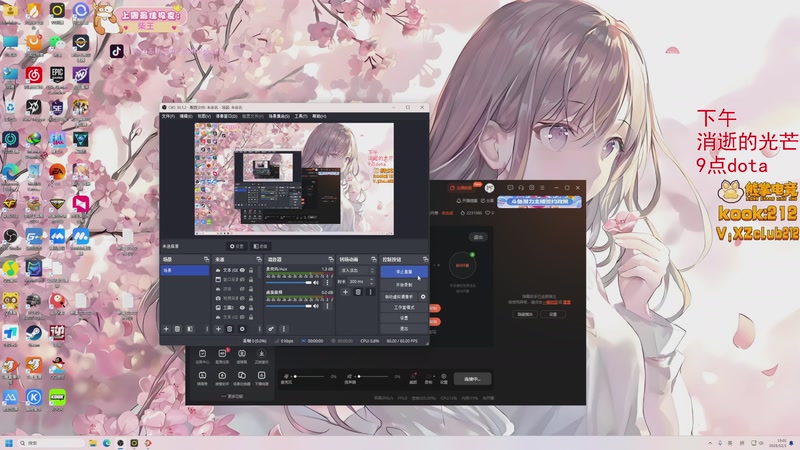Select the OBS Studio desktop icon
The height and width of the screenshot is (450, 800).
point(10,238)
